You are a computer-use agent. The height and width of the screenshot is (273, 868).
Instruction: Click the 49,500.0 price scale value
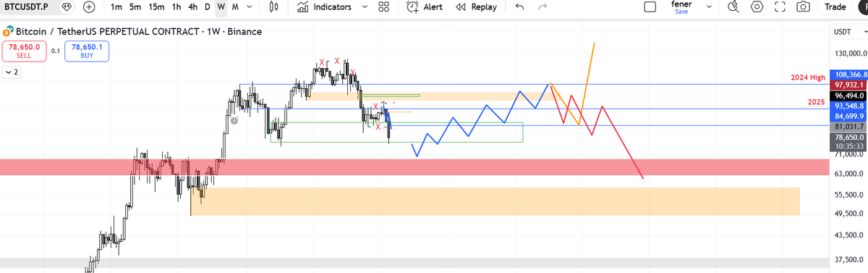849,213
